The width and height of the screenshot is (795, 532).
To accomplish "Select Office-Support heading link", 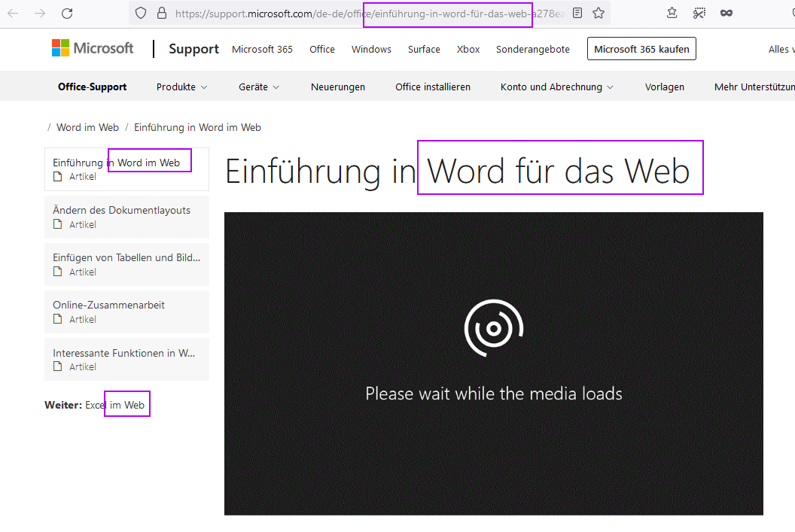I will pos(93,87).
